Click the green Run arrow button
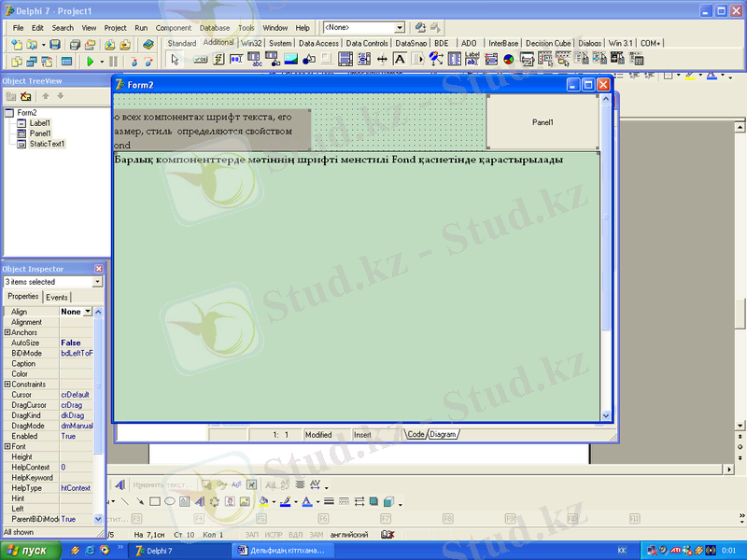 point(90,62)
